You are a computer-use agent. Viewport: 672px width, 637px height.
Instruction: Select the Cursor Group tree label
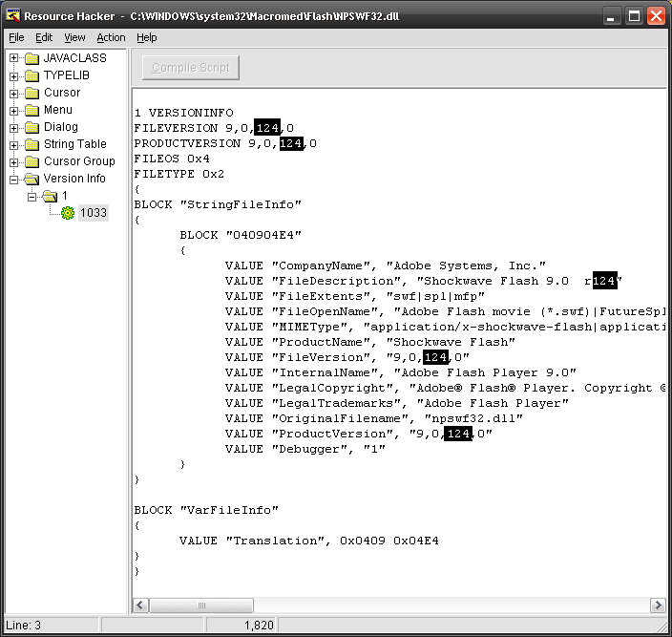point(79,161)
